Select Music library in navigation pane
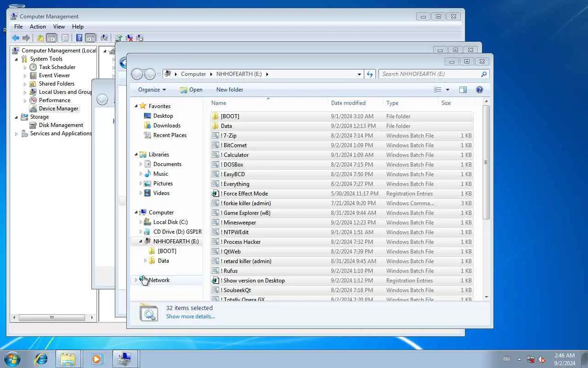This screenshot has height=368, width=588. (160, 174)
